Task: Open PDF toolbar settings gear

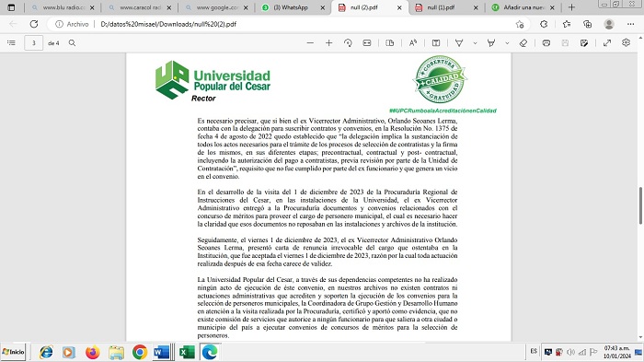Action: click(626, 42)
